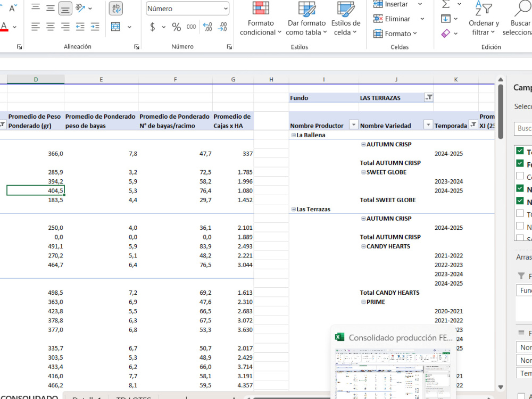Collapse the PRIME variety
This screenshot has height=399, width=532.
tap(363, 302)
